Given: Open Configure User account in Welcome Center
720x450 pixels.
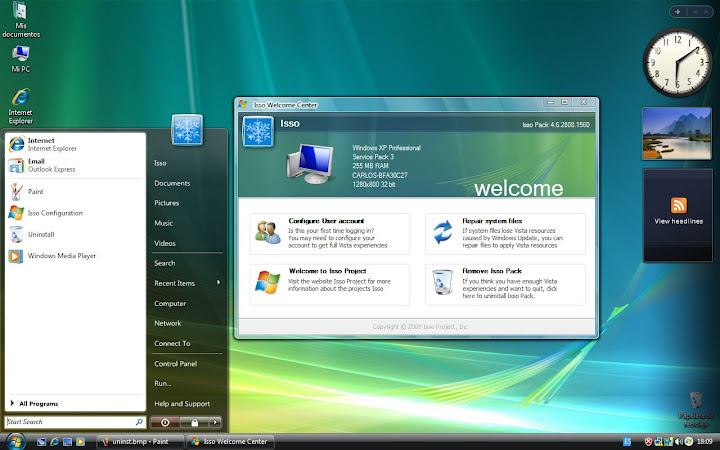Looking at the screenshot, I should pos(326,220).
